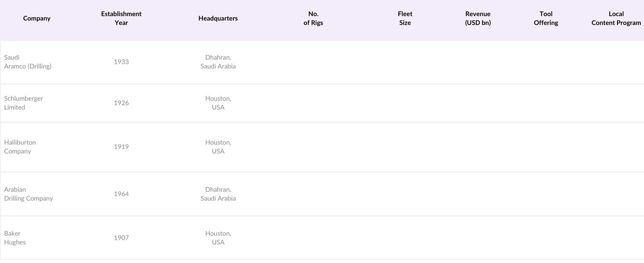
Task: Select the 1926 establishment year cell
Action: (x=121, y=103)
